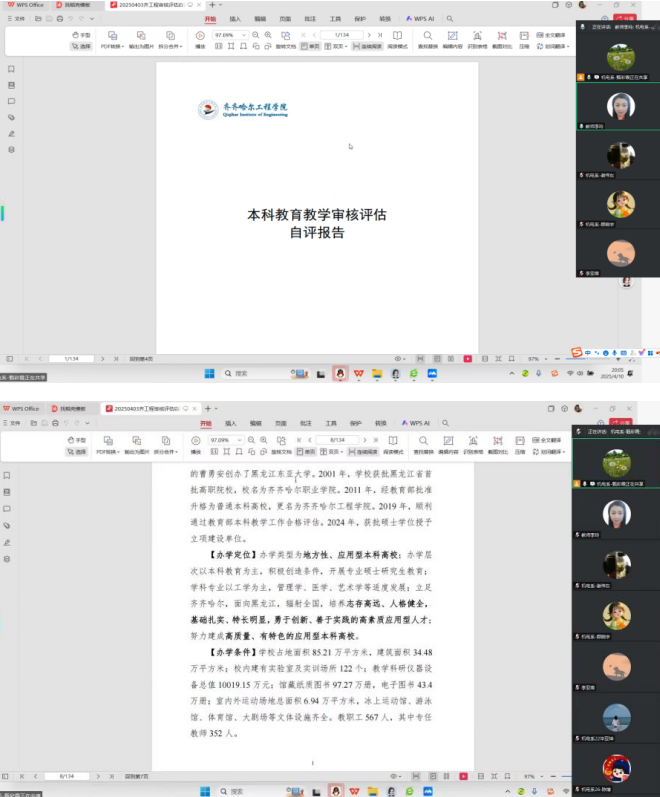This screenshot has width=660, height=797.
Task: Switch to the 插入 tab in upper window
Action: 234,18
